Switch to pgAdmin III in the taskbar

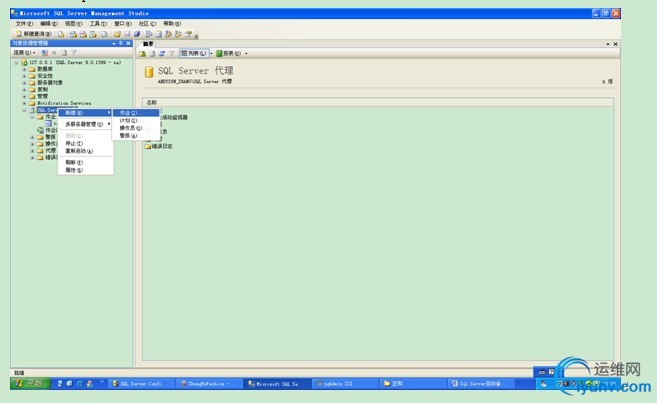coord(345,384)
